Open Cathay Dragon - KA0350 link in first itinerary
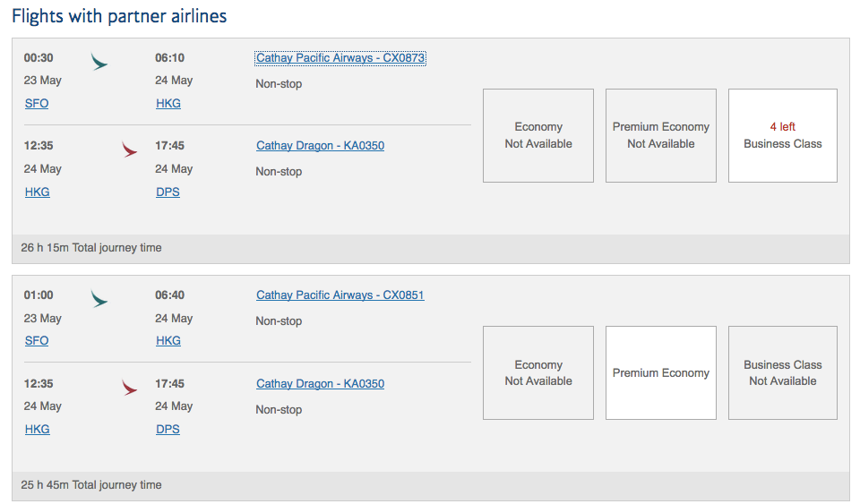 (320, 146)
